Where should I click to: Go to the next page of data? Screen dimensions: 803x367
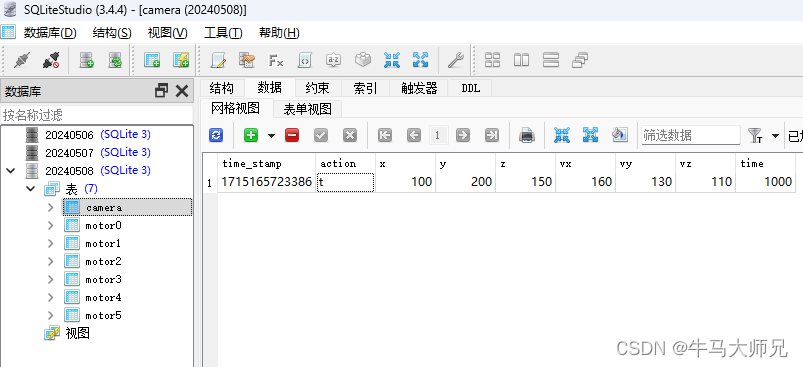point(462,135)
